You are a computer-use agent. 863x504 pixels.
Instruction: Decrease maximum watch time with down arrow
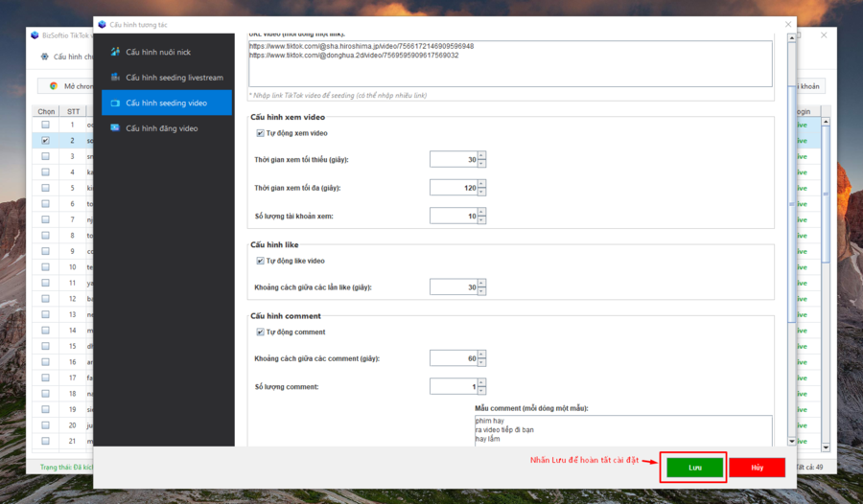pyautogui.click(x=481, y=192)
